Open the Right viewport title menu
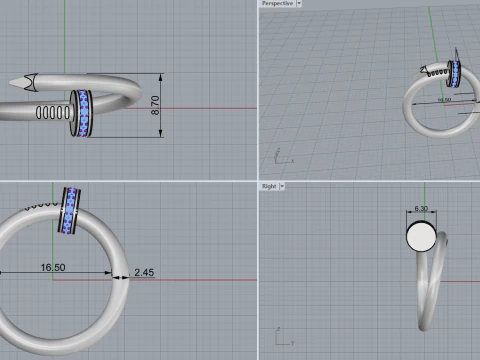The image size is (480, 360). click(x=269, y=186)
